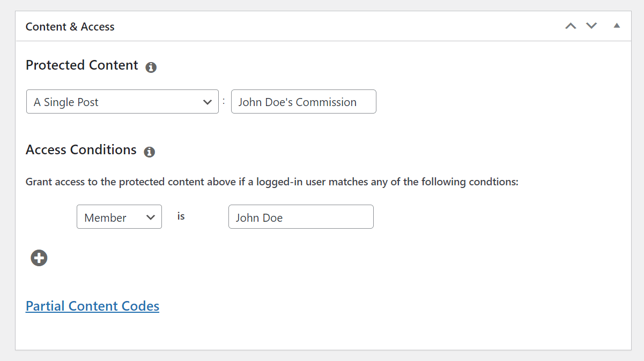Open the Member condition dropdown
Screen dimensions: 644x361
click(x=119, y=217)
